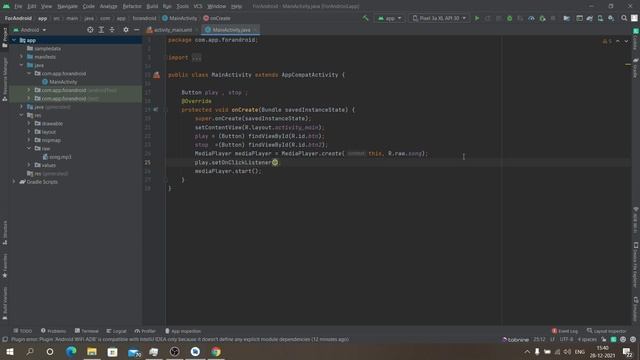This screenshot has width=640, height=360.
Task: Open the Pixel 3a XL device dropdown
Action: 439,18
